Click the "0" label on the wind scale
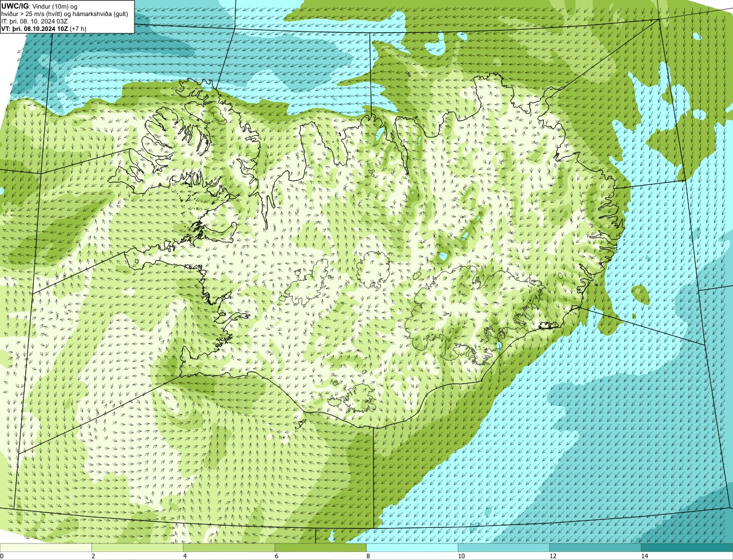Viewport: 733px width, 560px height. [x=2, y=556]
